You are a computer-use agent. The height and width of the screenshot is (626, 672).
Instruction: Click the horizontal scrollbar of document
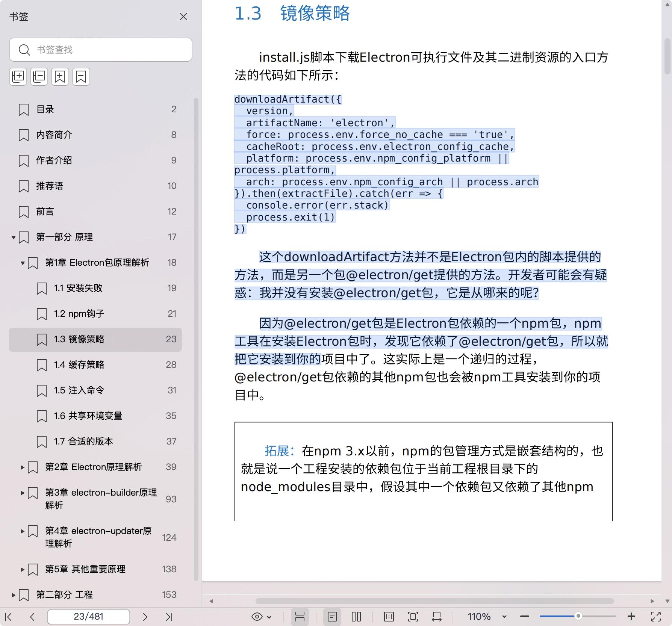pyautogui.click(x=434, y=601)
